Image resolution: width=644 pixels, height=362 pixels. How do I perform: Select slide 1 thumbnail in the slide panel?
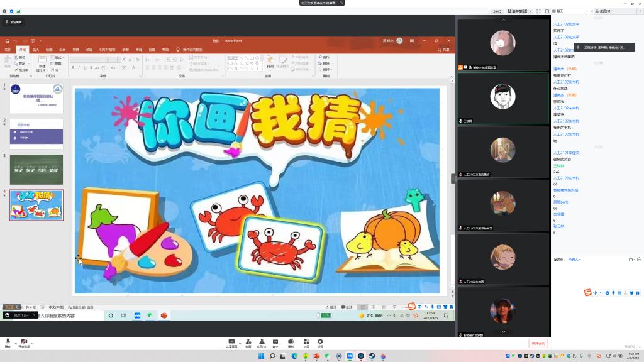click(36, 99)
